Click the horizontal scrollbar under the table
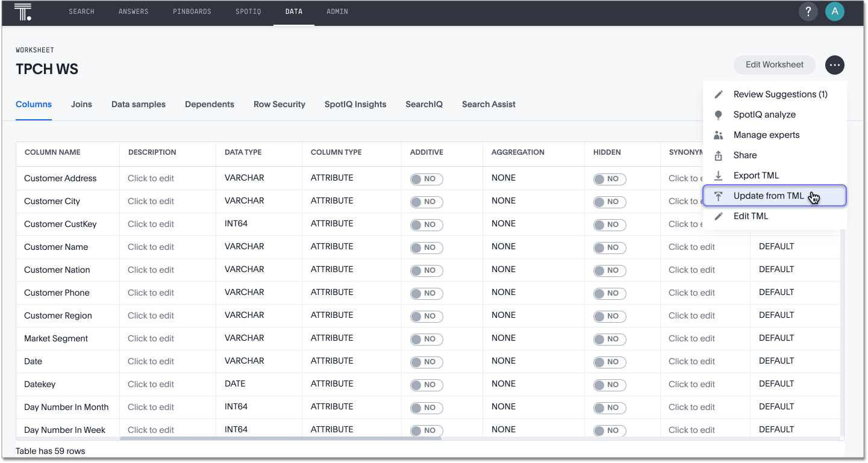Screen dimensions: 868x463 click(x=280, y=438)
